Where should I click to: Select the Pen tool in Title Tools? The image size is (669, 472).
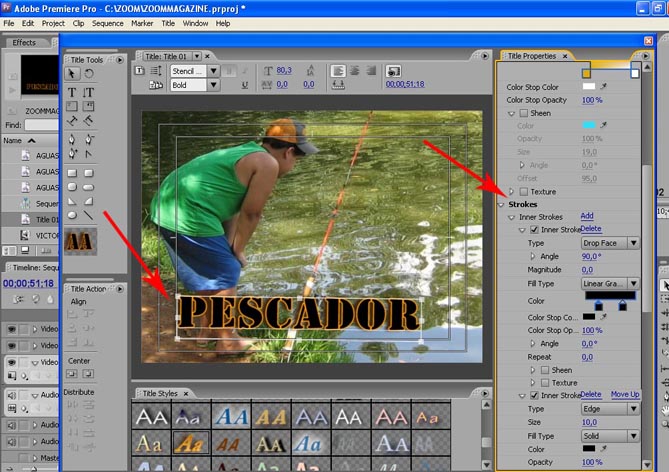click(x=73, y=139)
